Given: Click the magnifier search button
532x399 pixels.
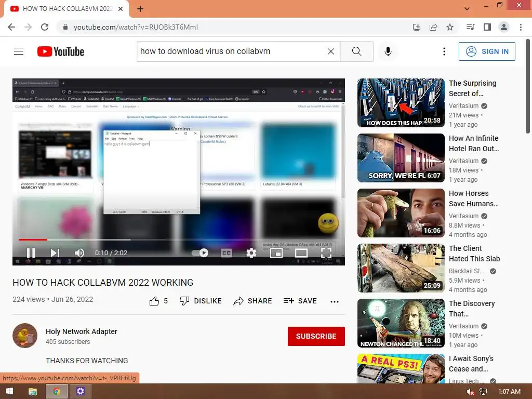Looking at the screenshot, I should click(x=357, y=51).
